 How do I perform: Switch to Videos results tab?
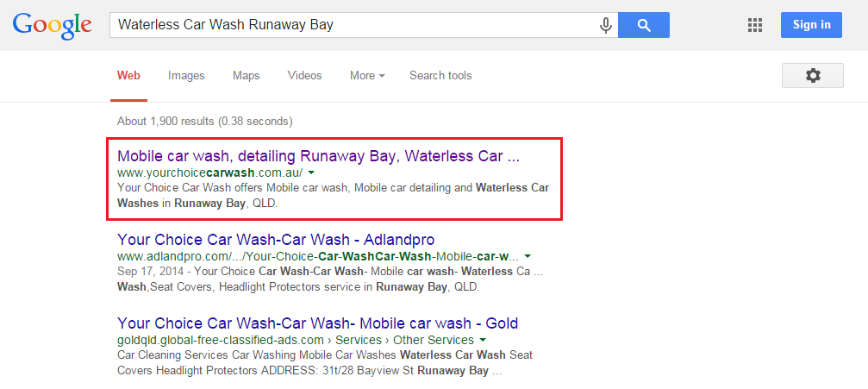(304, 75)
